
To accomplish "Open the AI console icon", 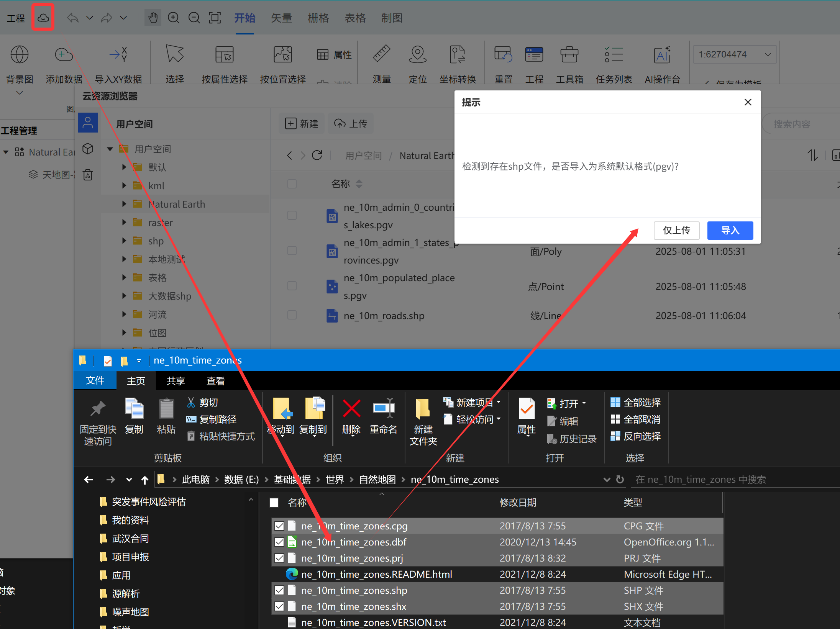I will tap(662, 55).
